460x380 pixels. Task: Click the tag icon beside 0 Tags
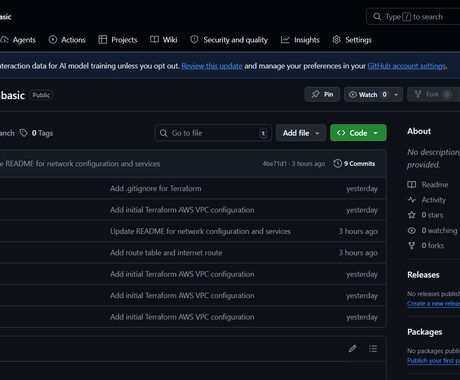point(24,133)
